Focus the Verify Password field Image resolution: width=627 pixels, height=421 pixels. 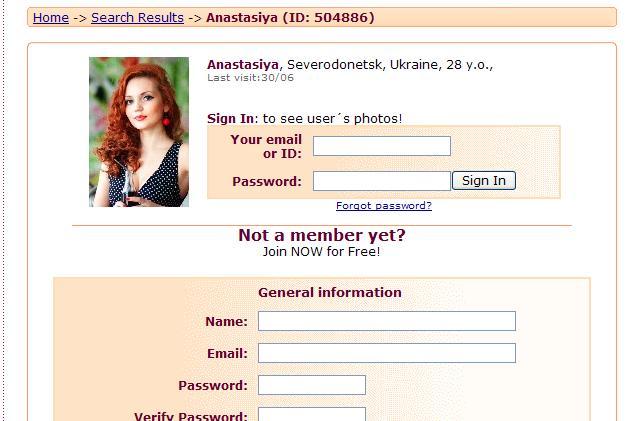(312, 414)
